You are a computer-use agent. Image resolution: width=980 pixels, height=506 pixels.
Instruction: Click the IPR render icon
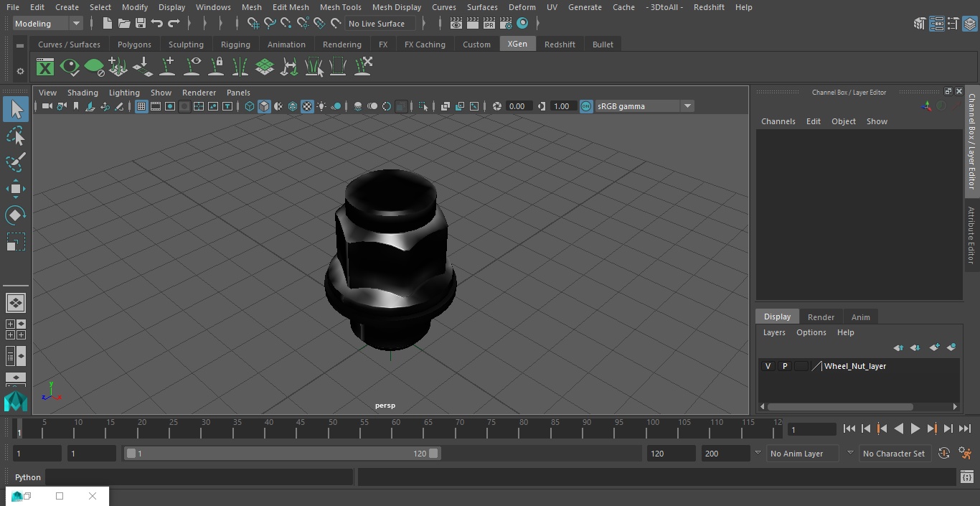click(x=489, y=24)
